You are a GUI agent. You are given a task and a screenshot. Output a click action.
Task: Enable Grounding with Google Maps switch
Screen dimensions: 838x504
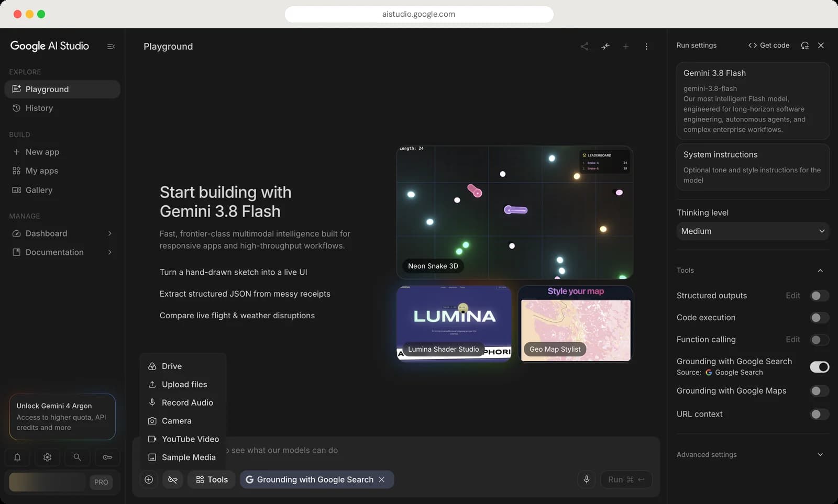[x=820, y=391]
